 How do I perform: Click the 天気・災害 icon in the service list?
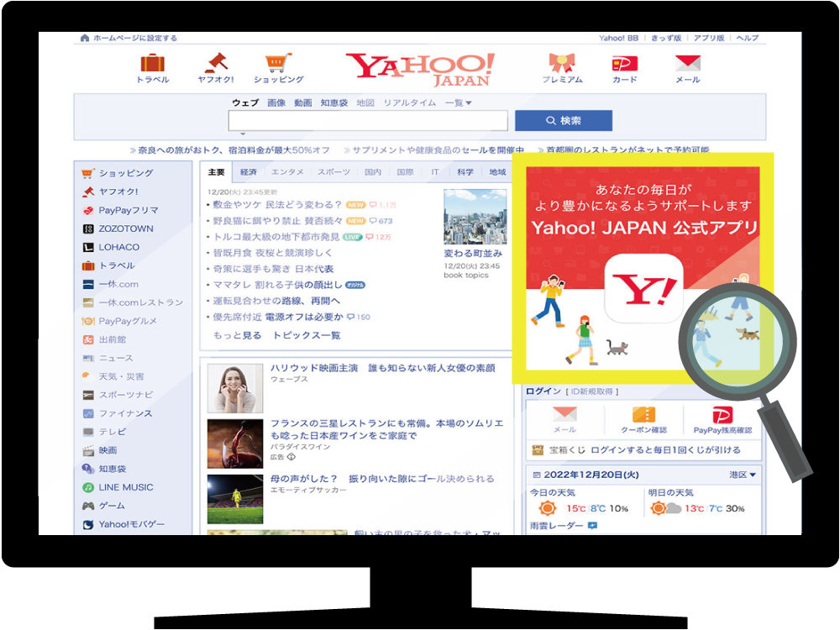click(x=88, y=376)
